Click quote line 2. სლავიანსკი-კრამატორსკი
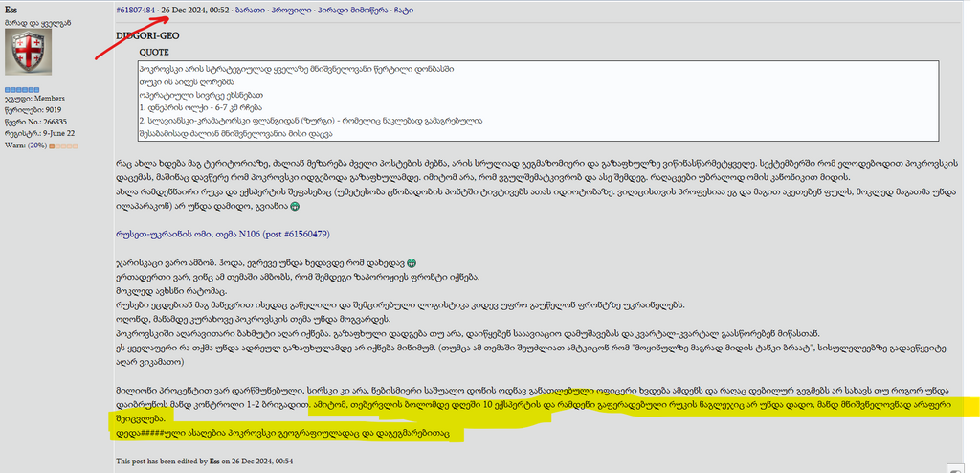This screenshot has width=980, height=473. point(312,120)
